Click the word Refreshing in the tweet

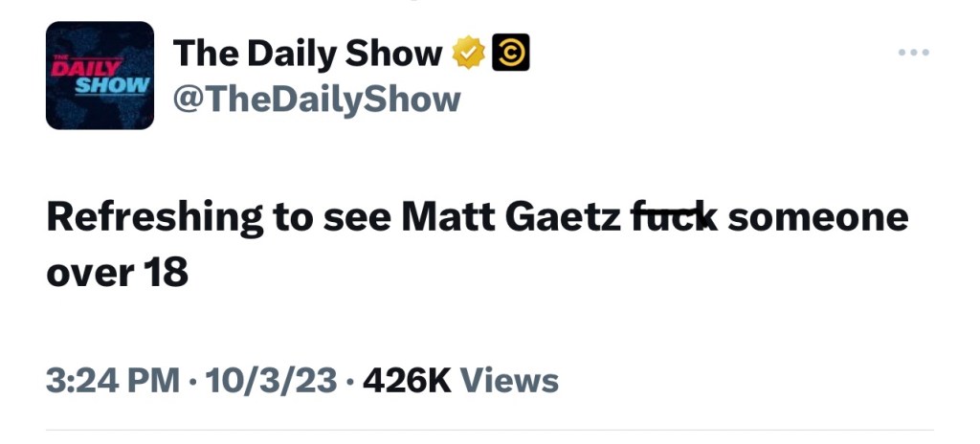click(x=155, y=218)
